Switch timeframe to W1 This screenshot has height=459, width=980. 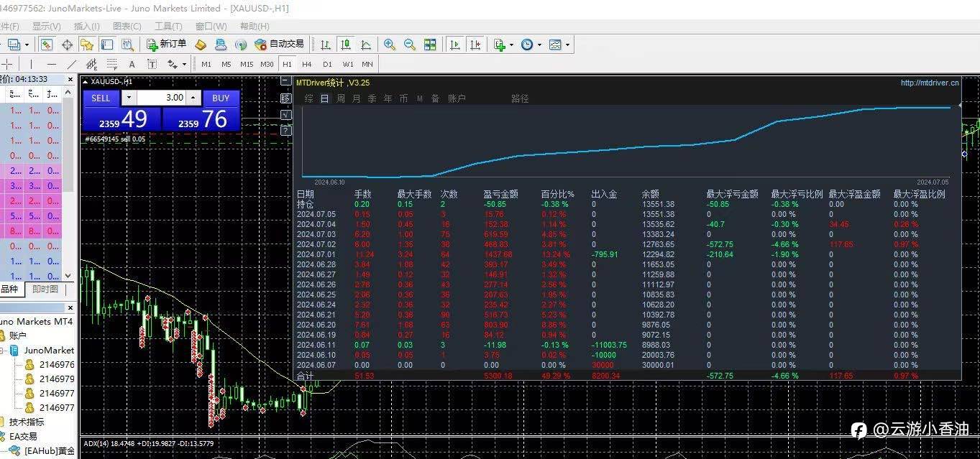point(347,64)
